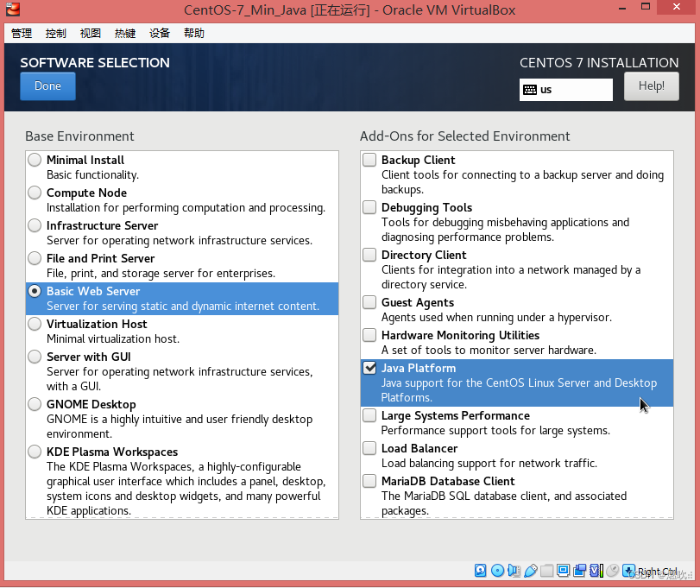
Task: Click the keyboard layout icon beside us
Action: tap(530, 90)
